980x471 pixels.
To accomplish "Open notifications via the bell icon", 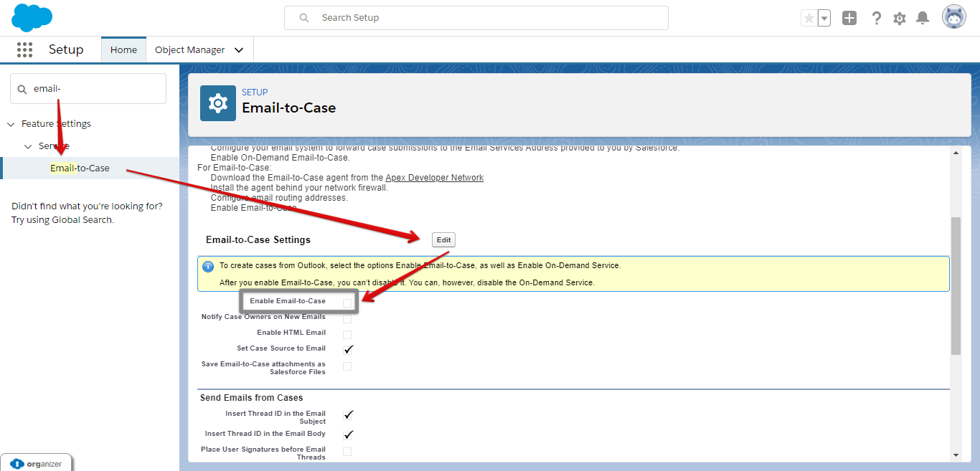I will [923, 17].
